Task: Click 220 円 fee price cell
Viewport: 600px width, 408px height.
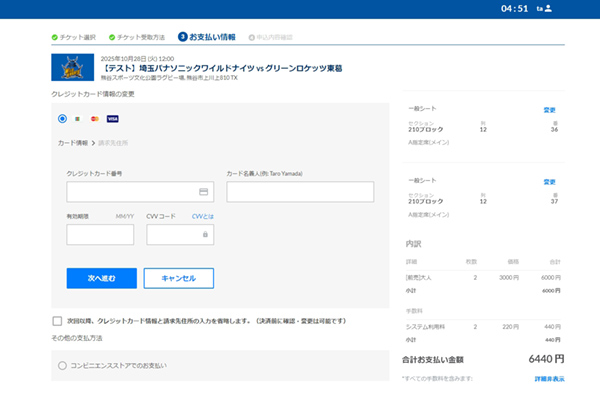Action: click(510, 327)
